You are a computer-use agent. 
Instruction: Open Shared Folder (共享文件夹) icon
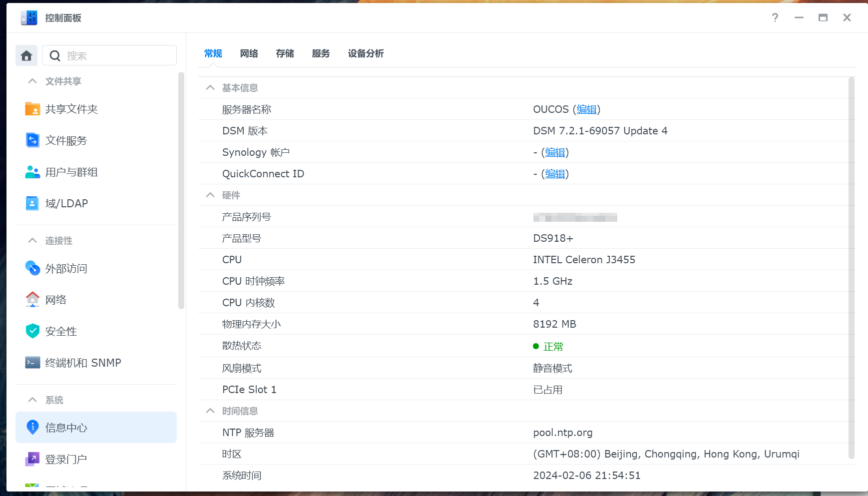32,109
